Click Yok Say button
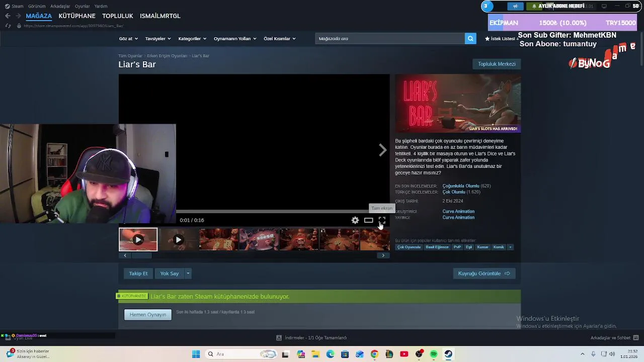The image size is (644, 362). pyautogui.click(x=170, y=274)
